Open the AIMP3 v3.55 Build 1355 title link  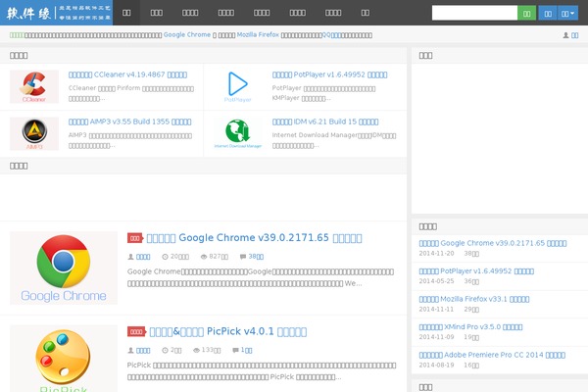point(129,122)
